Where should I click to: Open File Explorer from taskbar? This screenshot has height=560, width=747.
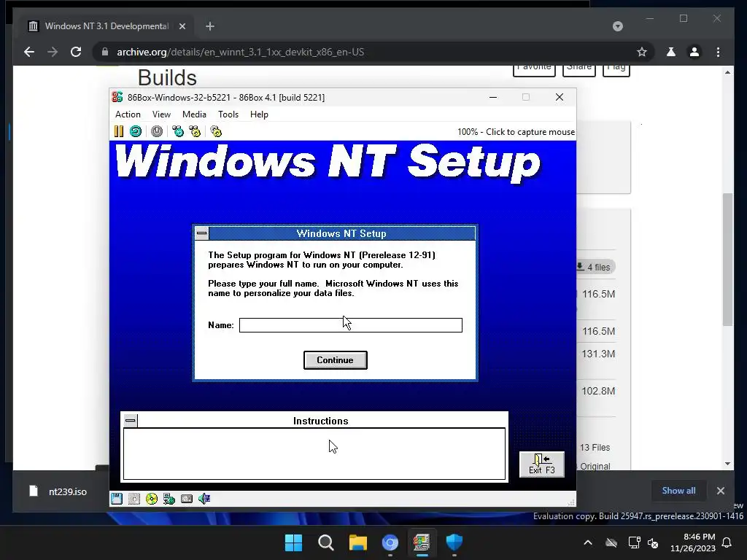point(357,542)
